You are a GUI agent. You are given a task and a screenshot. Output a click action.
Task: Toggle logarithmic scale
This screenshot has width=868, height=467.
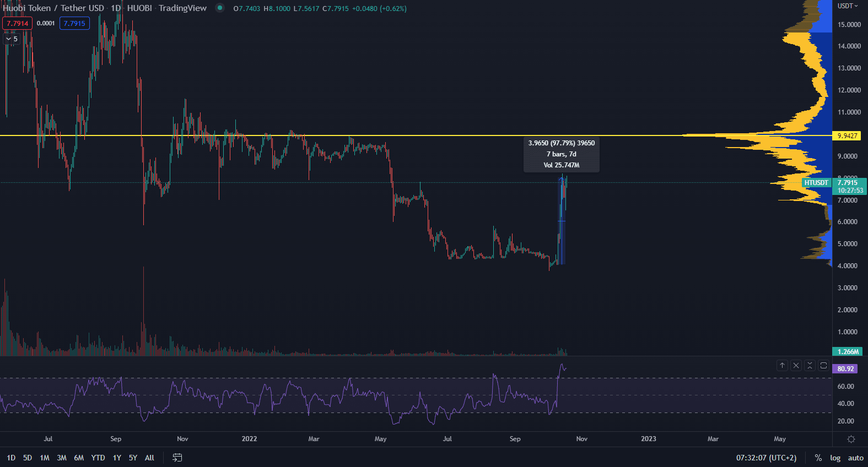pos(835,458)
